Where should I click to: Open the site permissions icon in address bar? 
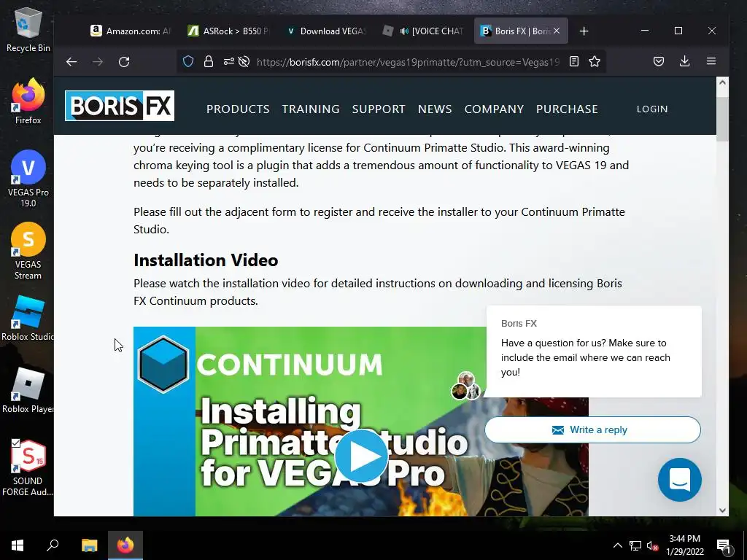pos(228,61)
